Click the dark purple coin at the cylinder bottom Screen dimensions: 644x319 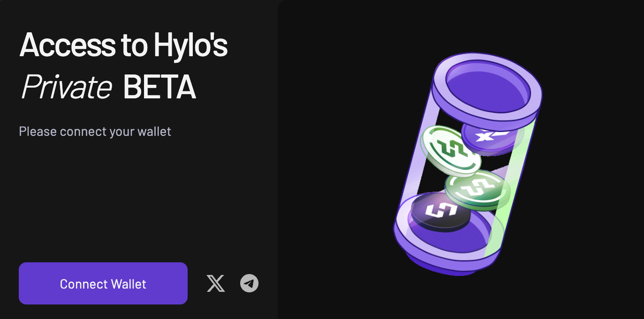pyautogui.click(x=440, y=213)
